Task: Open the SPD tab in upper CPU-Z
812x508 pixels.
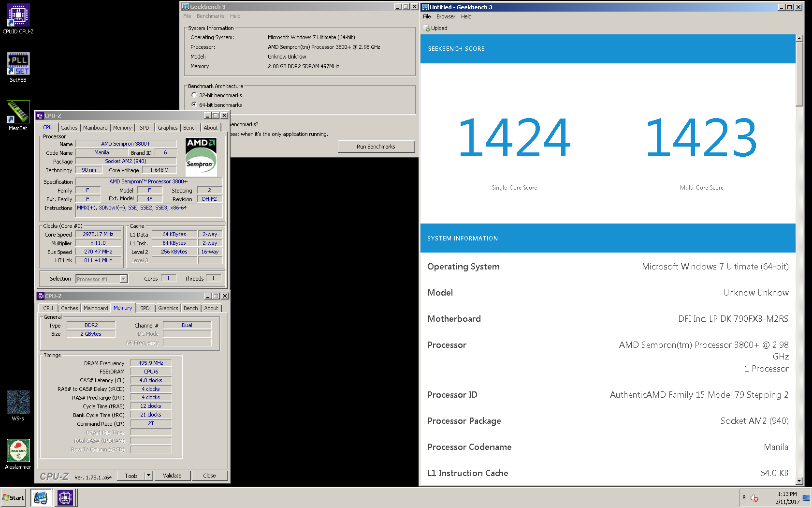Action: click(x=145, y=128)
